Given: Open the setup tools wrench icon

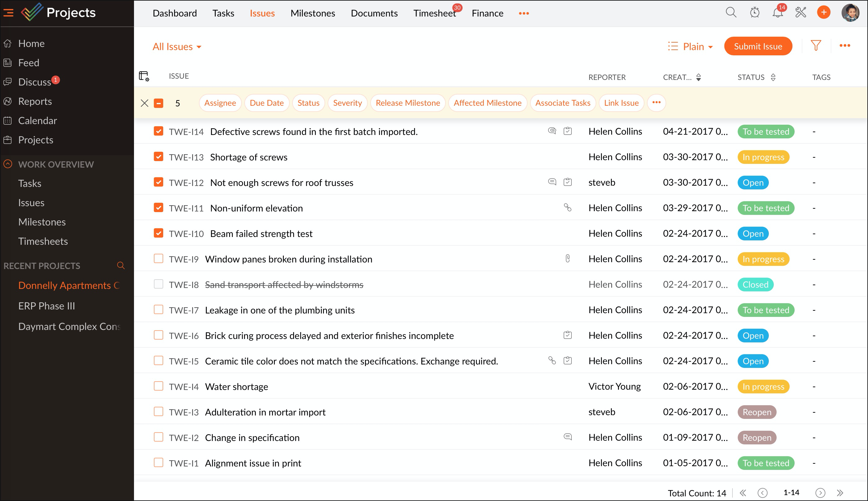Looking at the screenshot, I should tap(801, 13).
